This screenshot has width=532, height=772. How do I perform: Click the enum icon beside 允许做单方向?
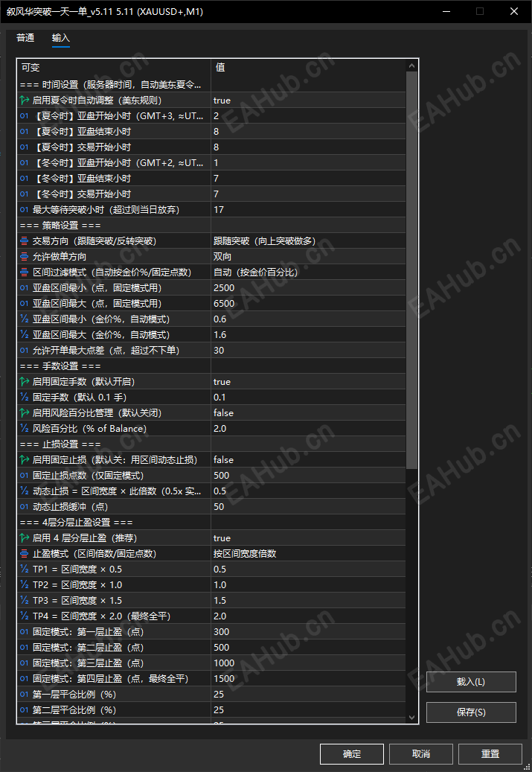24,257
